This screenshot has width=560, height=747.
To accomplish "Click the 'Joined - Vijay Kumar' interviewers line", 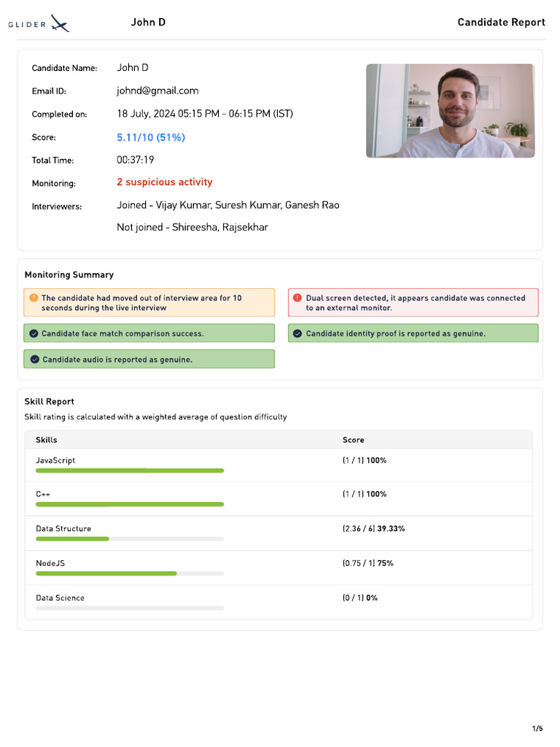I will pyautogui.click(x=228, y=205).
